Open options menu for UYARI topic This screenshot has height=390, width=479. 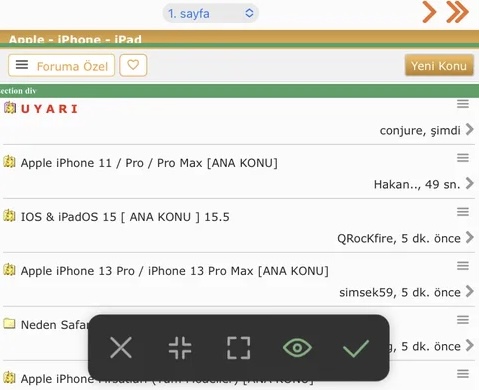click(x=463, y=104)
